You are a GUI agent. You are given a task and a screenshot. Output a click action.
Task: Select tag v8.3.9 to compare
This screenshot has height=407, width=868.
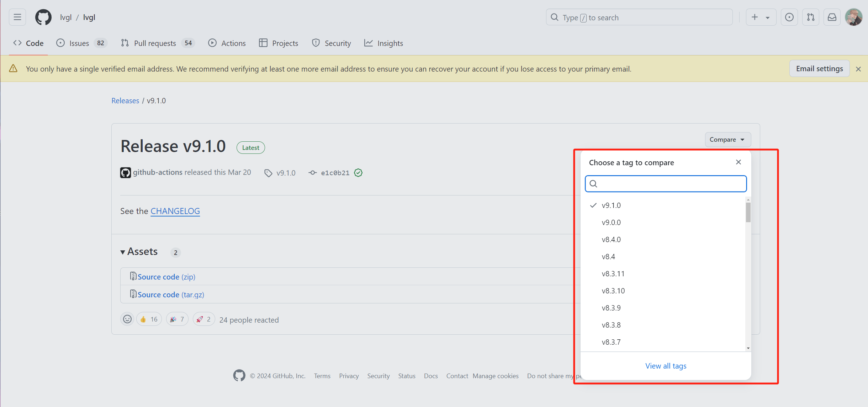663,308
